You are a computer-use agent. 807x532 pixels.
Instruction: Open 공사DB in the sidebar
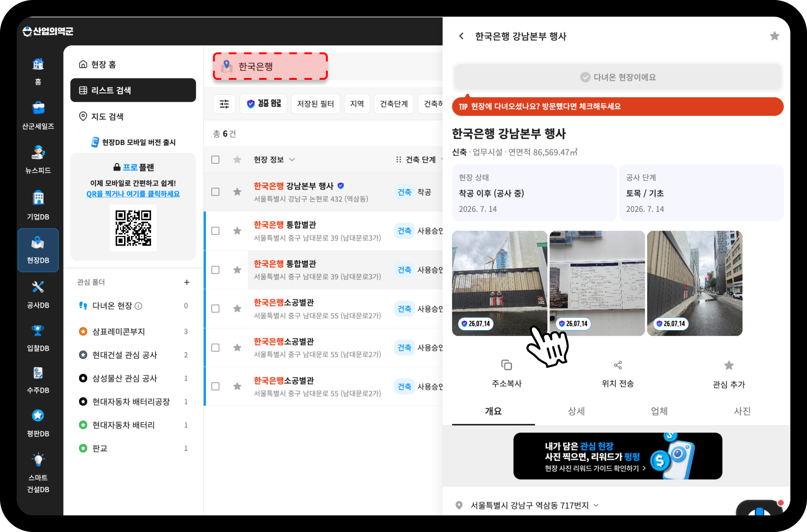pos(38,294)
